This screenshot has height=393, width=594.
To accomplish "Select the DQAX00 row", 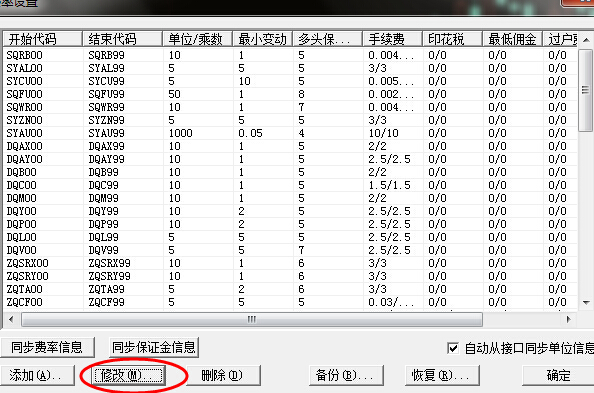I will [x=290, y=146].
